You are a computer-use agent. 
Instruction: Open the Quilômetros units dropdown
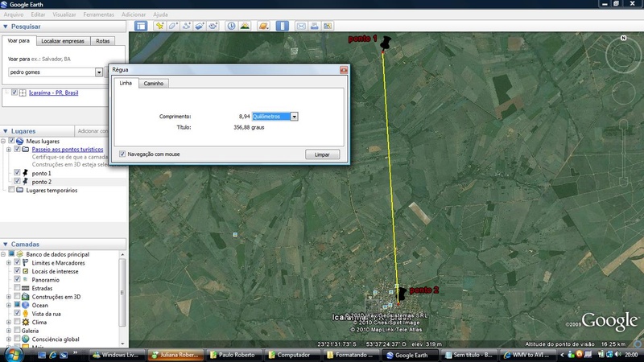point(295,117)
